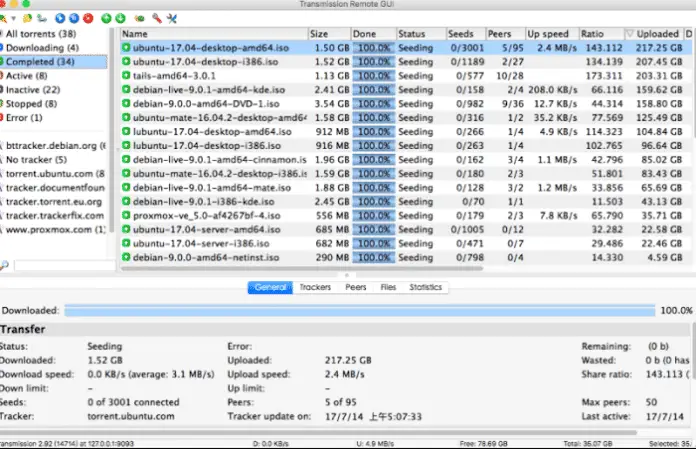
Task: Filter by tracker.documentfoundation tracker
Action: point(53,188)
